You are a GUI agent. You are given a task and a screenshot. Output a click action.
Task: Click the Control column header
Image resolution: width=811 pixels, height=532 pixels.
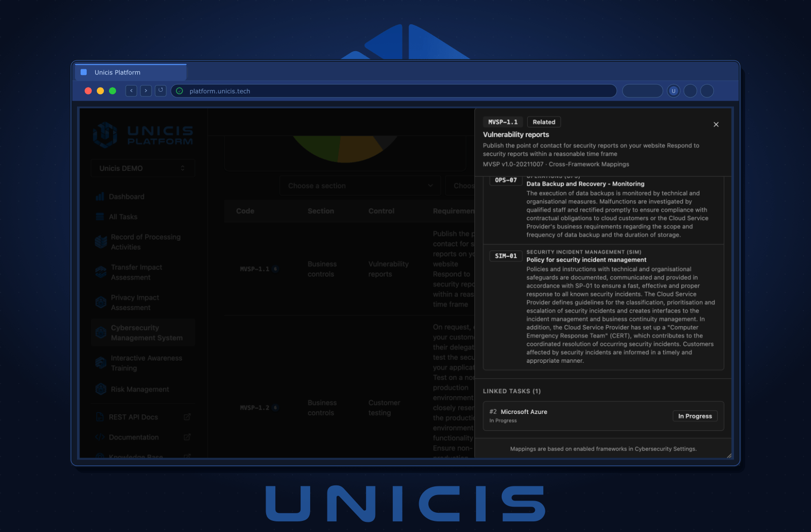(x=381, y=211)
